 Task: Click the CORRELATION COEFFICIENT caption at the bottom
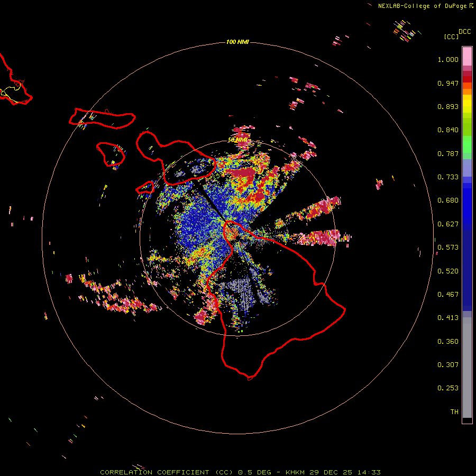pos(240,472)
